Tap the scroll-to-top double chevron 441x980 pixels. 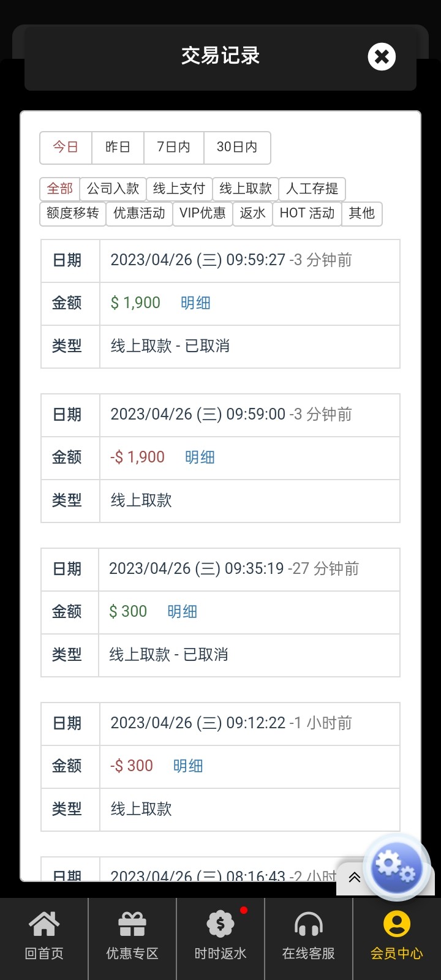click(354, 878)
